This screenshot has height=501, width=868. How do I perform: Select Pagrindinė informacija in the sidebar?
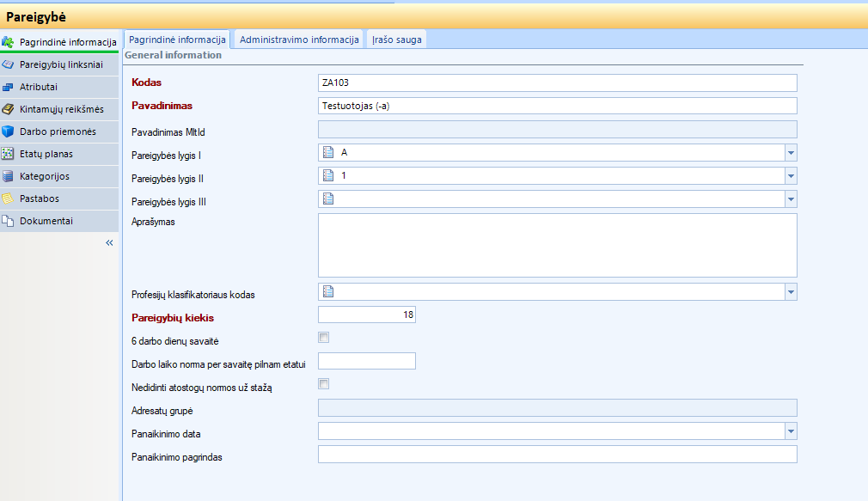(67, 42)
